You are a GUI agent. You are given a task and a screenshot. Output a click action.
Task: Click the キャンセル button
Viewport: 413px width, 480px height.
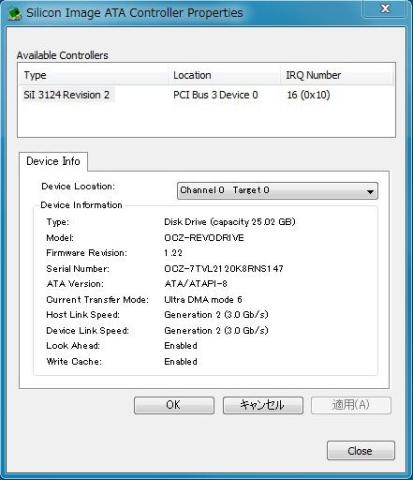pyautogui.click(x=263, y=405)
